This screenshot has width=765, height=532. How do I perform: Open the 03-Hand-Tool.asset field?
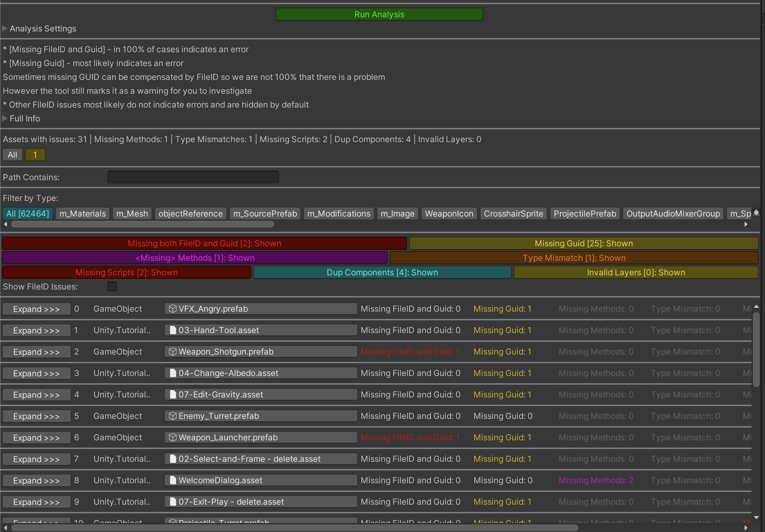click(x=261, y=330)
